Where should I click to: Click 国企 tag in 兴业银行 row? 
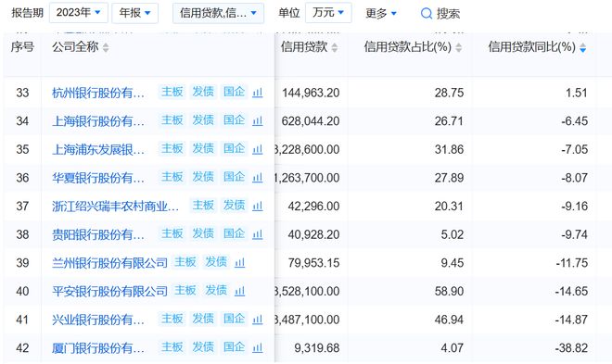click(234, 320)
